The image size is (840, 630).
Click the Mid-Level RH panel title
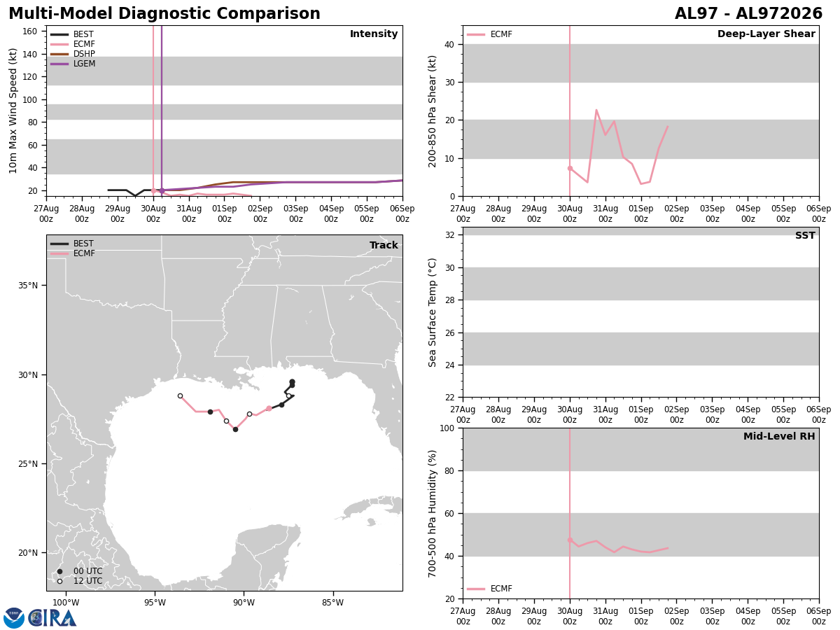click(779, 437)
